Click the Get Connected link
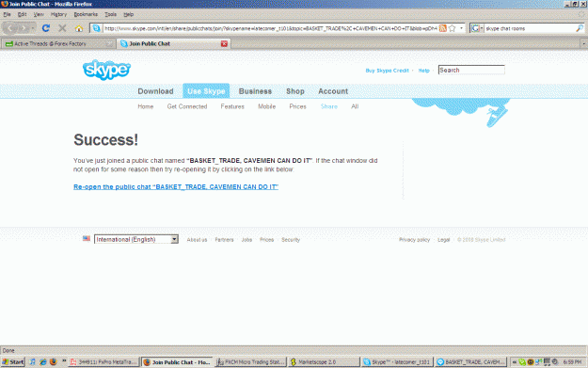The width and height of the screenshot is (588, 368). [x=187, y=106]
